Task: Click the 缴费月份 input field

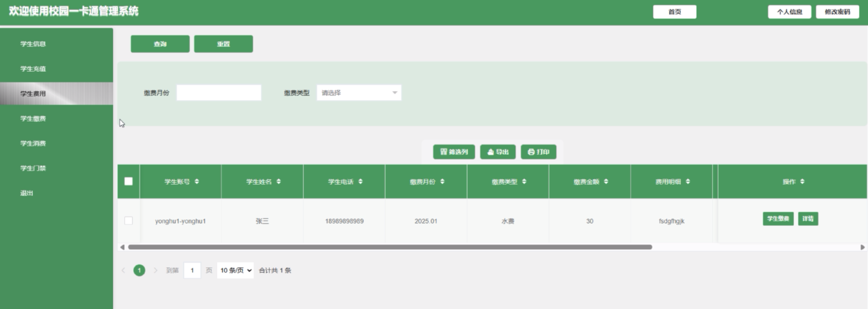Action: 219,93
